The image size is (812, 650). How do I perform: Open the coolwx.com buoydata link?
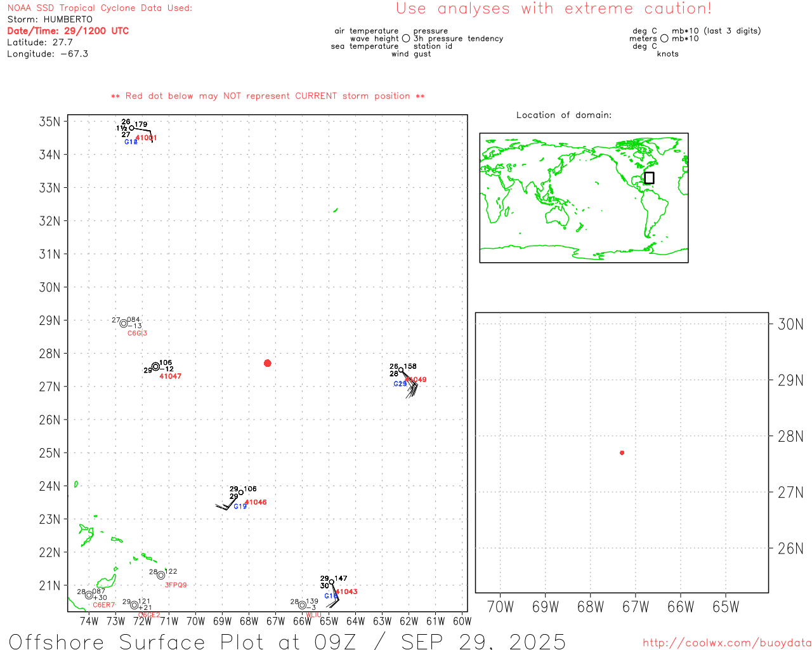[726, 643]
